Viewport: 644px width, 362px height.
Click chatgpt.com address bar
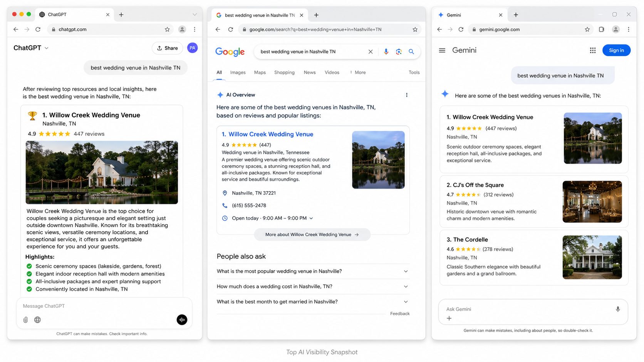tap(109, 29)
